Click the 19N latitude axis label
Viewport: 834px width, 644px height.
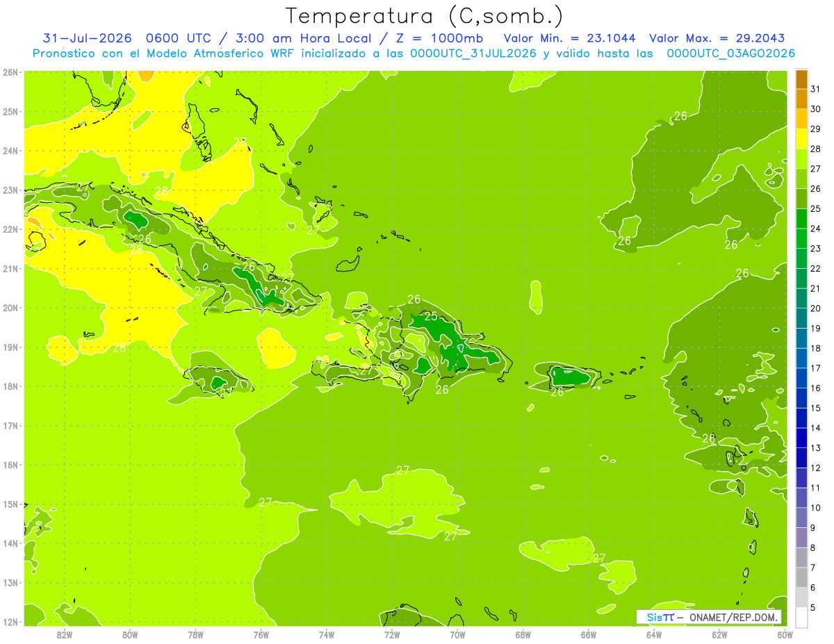point(10,347)
